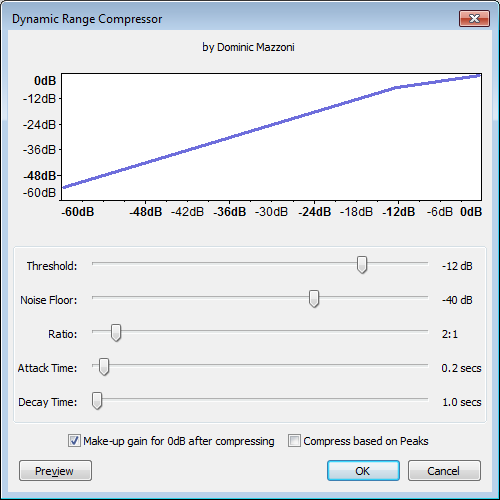Image resolution: width=500 pixels, height=500 pixels.
Task: Click the Threshold label
Action: point(52,266)
